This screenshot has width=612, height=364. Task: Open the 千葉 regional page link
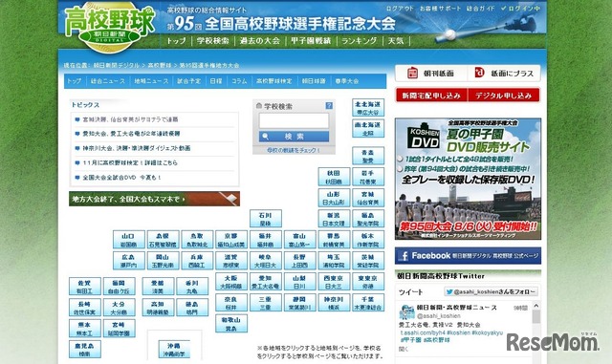click(367, 299)
